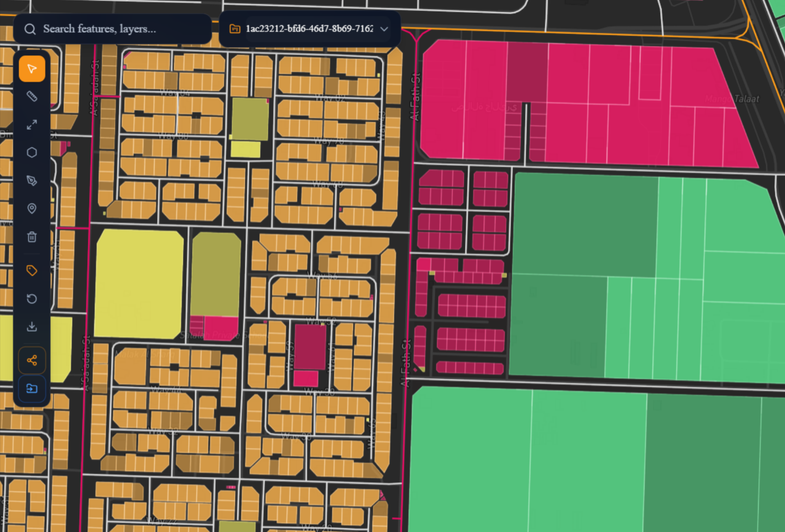Choose the hexagon polygon tool
Image resolution: width=785 pixels, height=532 pixels.
(x=32, y=153)
